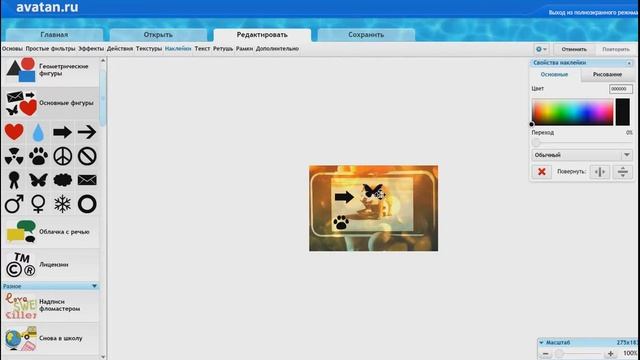Open the Наклейки menu

178,49
